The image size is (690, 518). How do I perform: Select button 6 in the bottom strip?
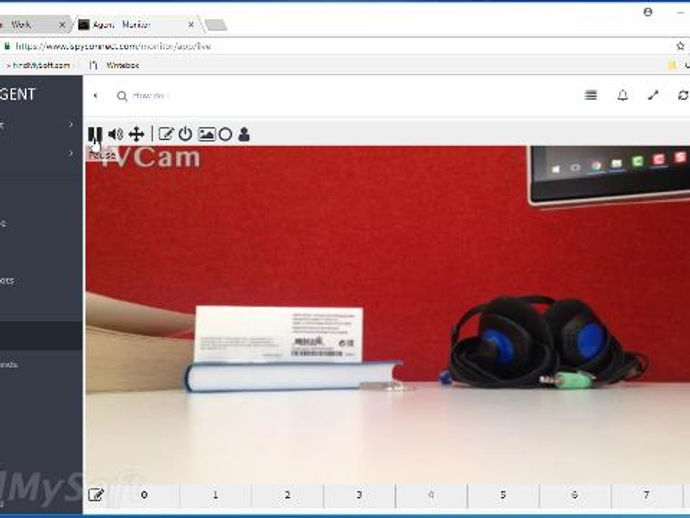click(x=575, y=495)
